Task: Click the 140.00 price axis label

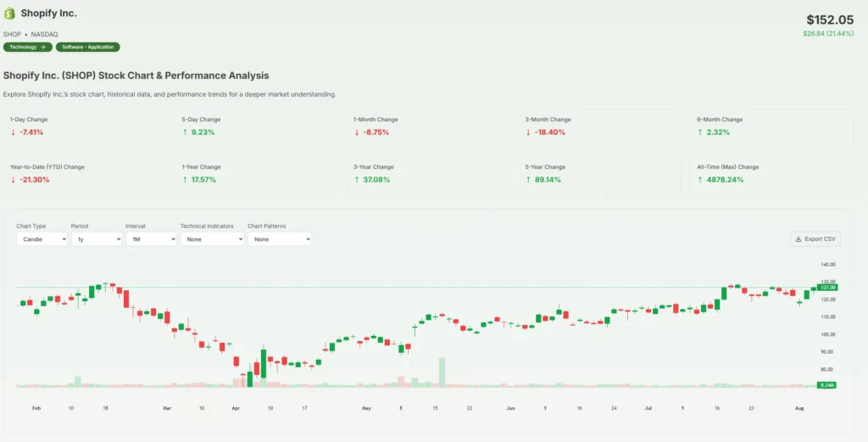Action: point(829,265)
